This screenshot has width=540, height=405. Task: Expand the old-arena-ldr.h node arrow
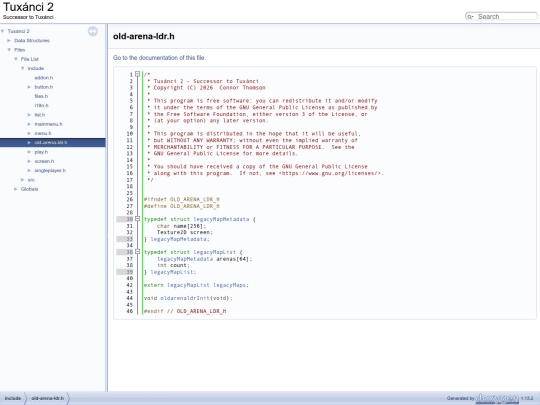pyautogui.click(x=29, y=143)
